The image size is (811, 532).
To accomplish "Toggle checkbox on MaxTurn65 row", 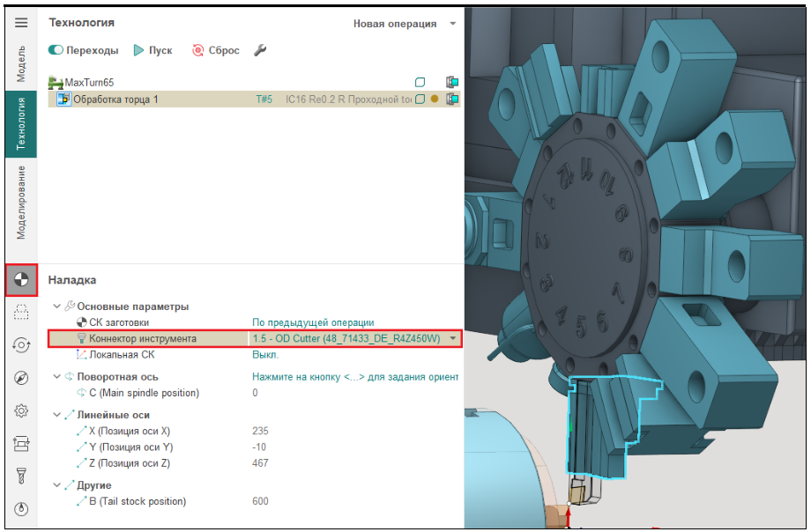I will (x=420, y=83).
